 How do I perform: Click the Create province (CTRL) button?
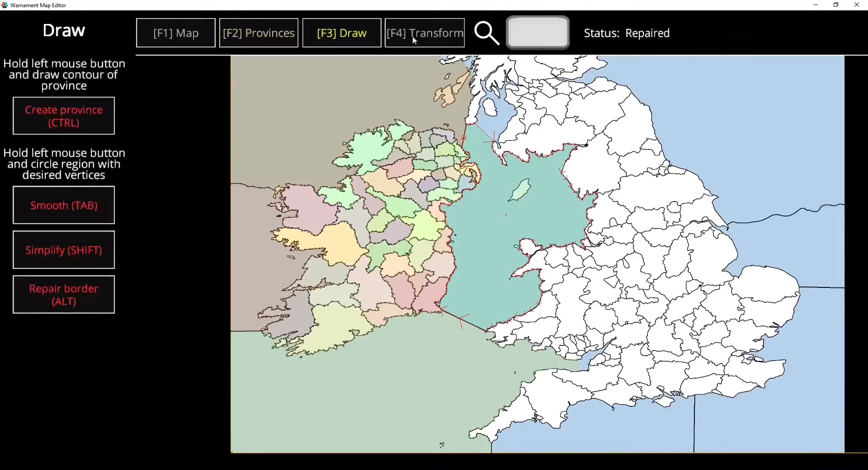click(64, 116)
